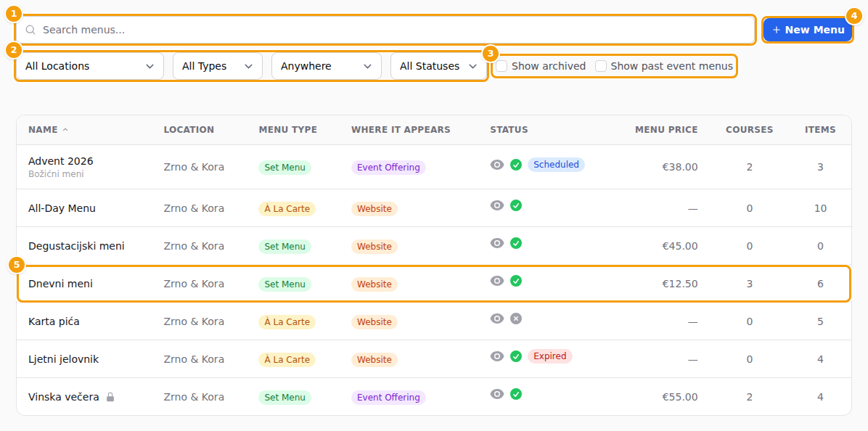The image size is (868, 431).
Task: Open the Karta pića entry
Action: [x=54, y=321]
